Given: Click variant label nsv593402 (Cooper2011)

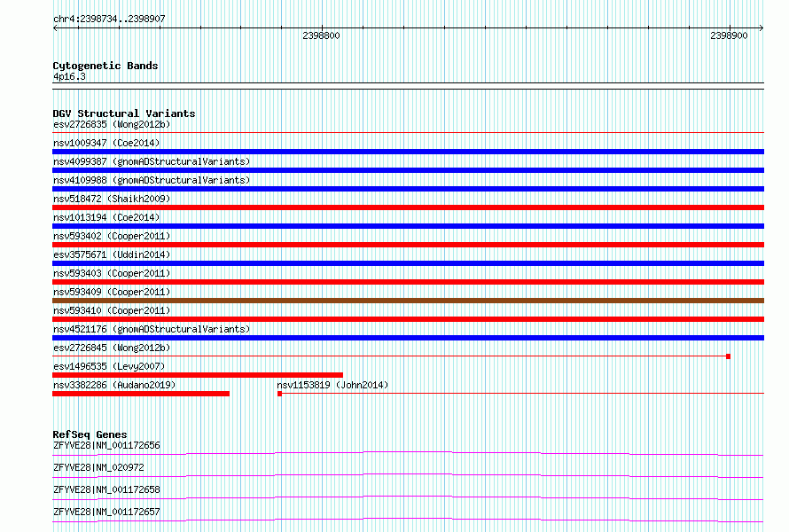Looking at the screenshot, I should coord(112,236).
